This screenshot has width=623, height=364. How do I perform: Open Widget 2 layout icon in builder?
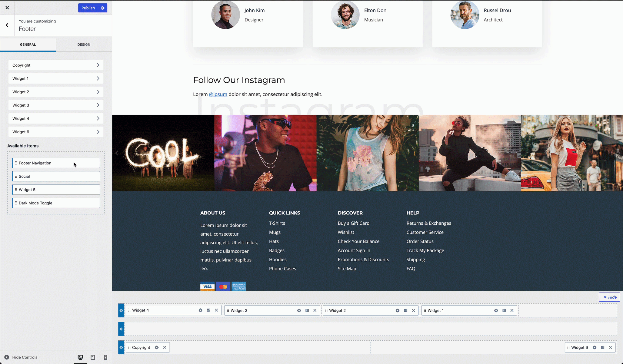(405, 310)
